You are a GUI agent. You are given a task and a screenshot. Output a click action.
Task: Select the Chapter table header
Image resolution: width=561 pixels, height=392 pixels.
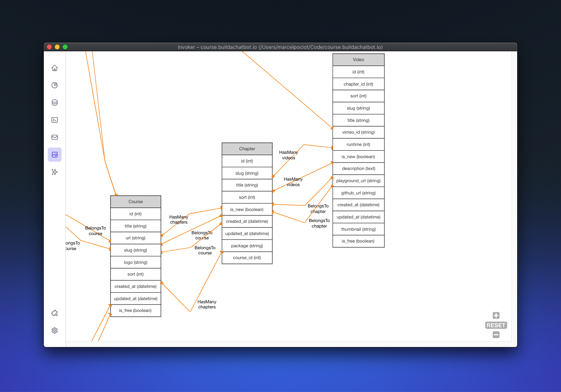coord(247,149)
